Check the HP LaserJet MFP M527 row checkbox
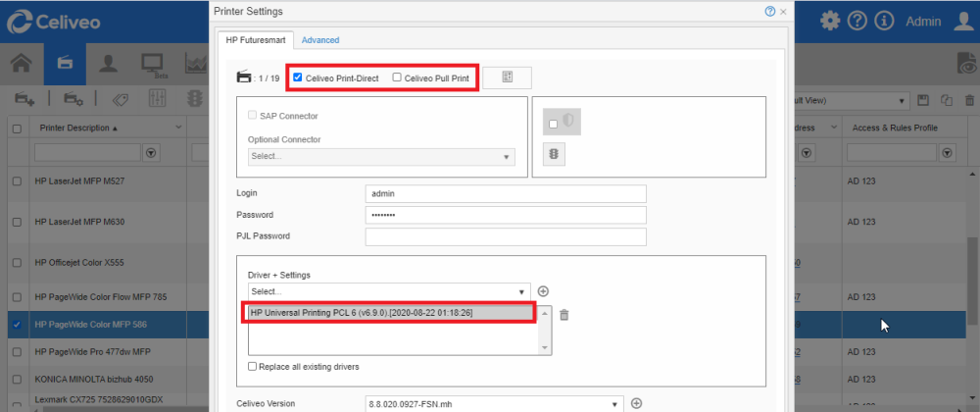980x412 pixels. pyautogui.click(x=18, y=180)
